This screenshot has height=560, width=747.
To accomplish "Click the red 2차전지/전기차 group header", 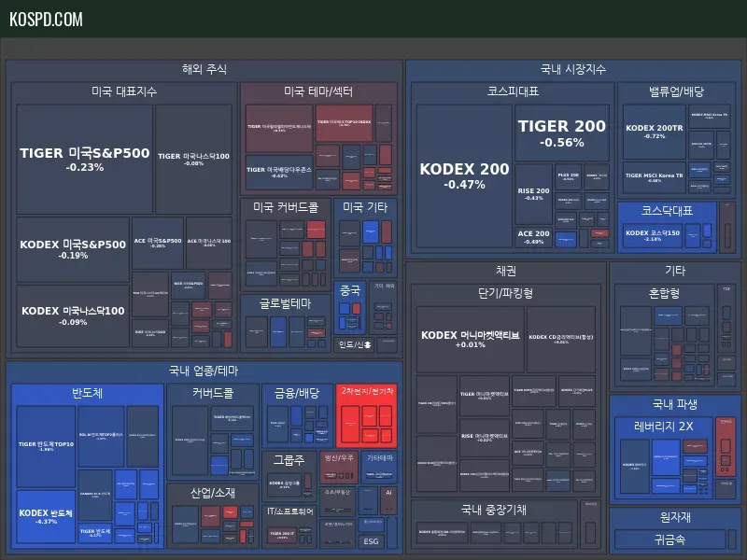I will click(x=367, y=391).
